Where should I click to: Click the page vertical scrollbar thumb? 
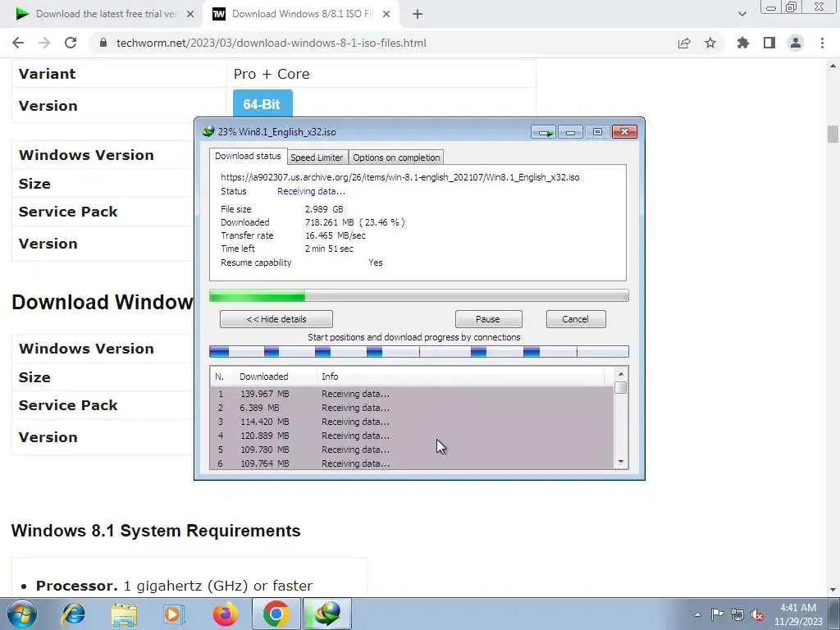(833, 134)
